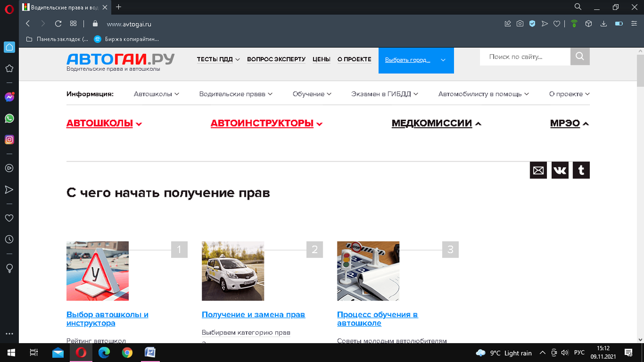Click the white car thumbnail
644x362 pixels.
(233, 271)
